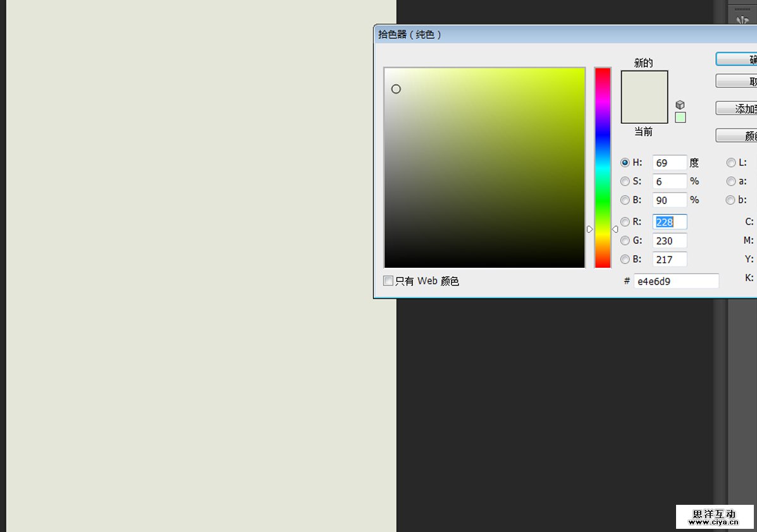Click the not-web-safe cube warning icon

pos(680,105)
